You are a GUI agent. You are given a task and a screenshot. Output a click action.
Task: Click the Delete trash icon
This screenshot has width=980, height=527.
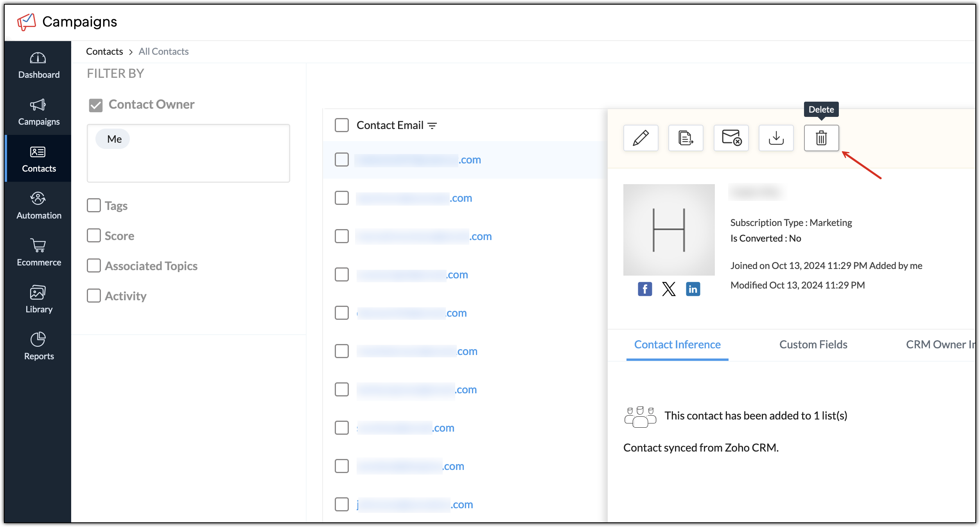[821, 138]
